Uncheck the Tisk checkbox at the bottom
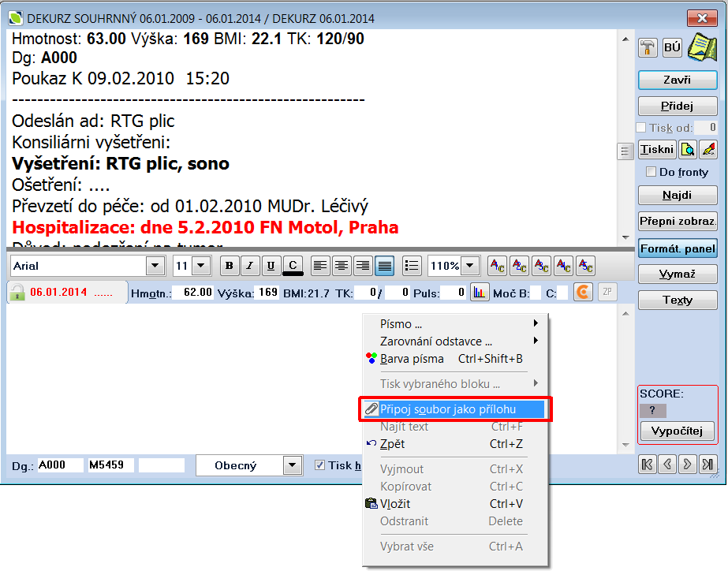 tap(319, 465)
